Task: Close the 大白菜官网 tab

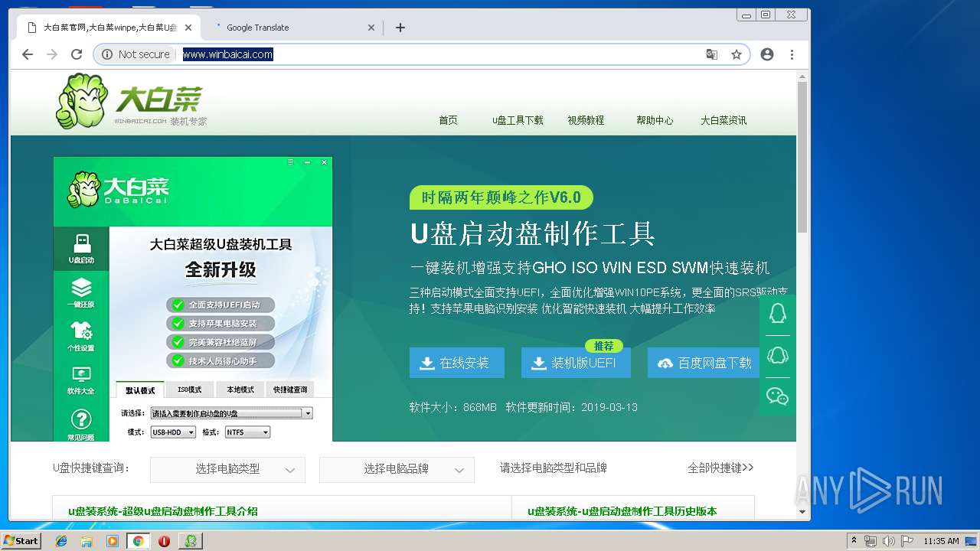Action: pyautogui.click(x=188, y=28)
